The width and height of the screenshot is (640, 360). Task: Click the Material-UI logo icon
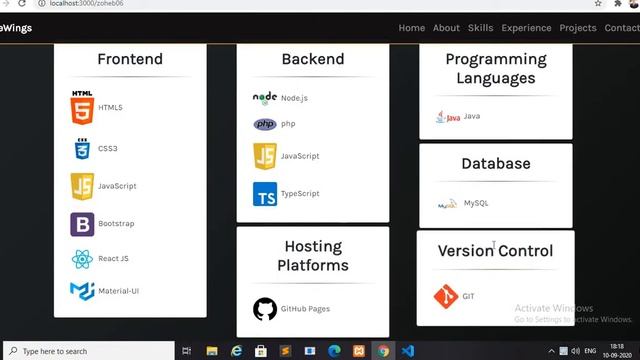pyautogui.click(x=82, y=291)
